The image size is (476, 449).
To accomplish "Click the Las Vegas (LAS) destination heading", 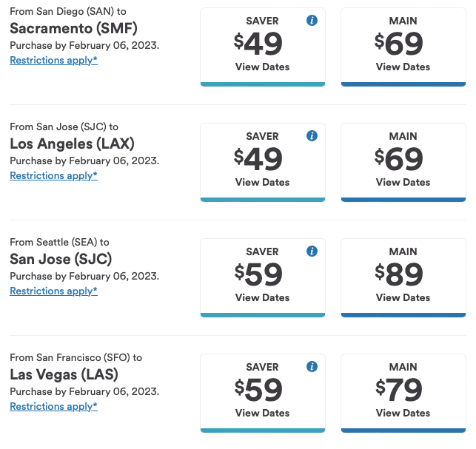I will (x=64, y=374).
